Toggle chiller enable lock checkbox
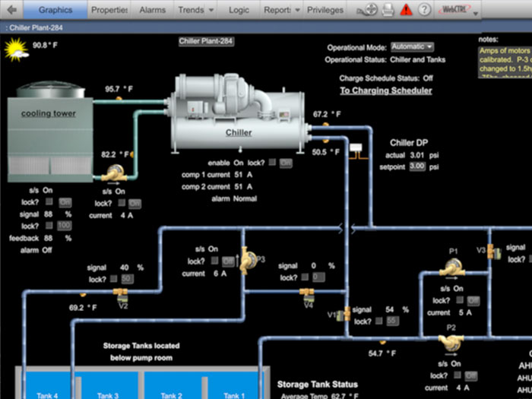The image size is (532, 399). click(x=272, y=162)
